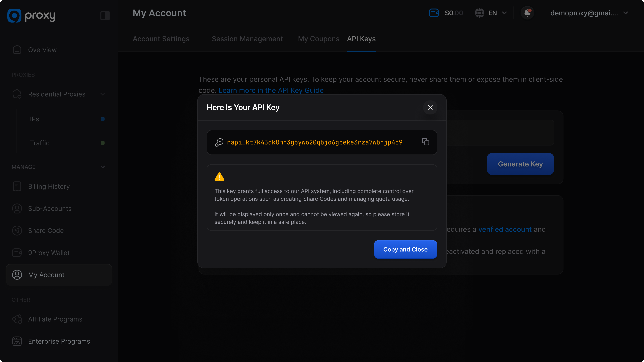This screenshot has width=644, height=362.
Task: Click the API key text field
Action: (314, 142)
